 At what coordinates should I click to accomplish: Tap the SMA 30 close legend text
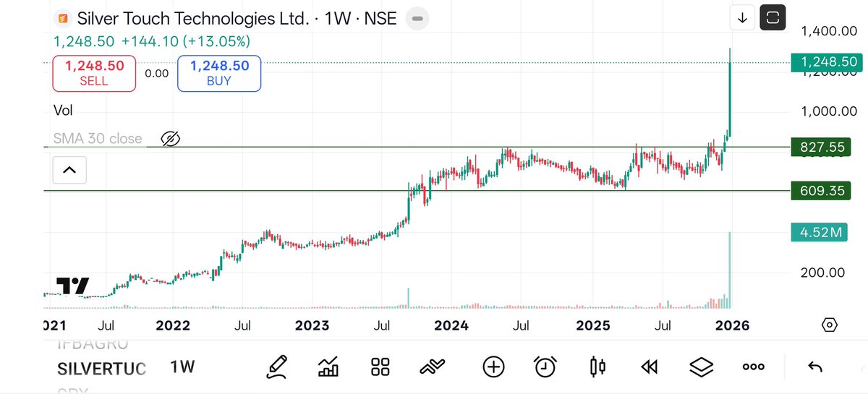coord(98,138)
